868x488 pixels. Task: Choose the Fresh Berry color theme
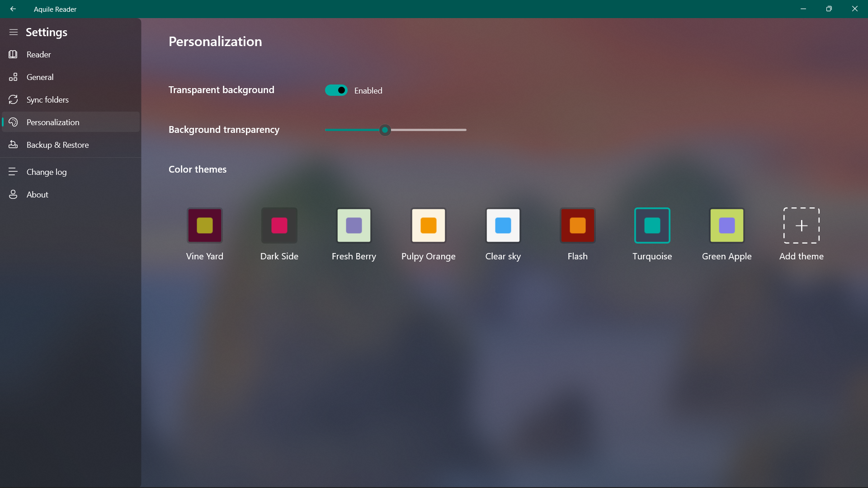point(354,225)
